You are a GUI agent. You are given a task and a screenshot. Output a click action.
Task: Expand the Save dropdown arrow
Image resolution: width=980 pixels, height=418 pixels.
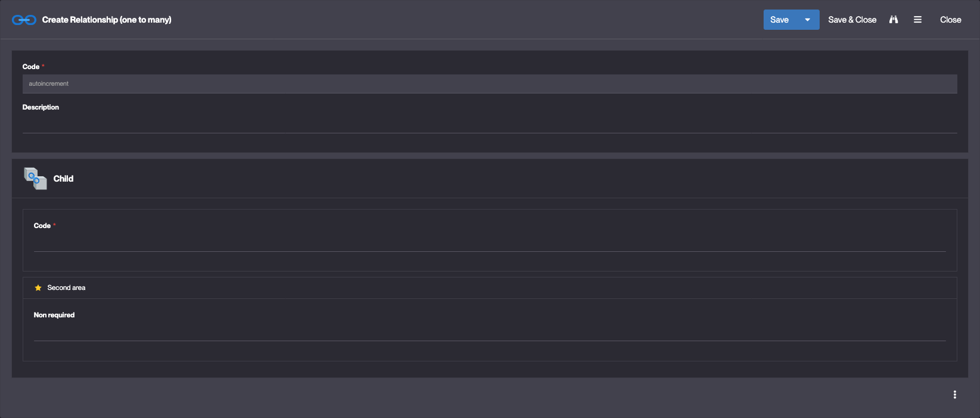808,20
